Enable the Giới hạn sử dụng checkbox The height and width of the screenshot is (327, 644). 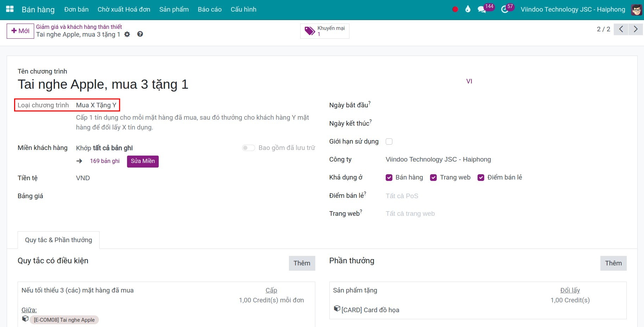[x=389, y=142]
